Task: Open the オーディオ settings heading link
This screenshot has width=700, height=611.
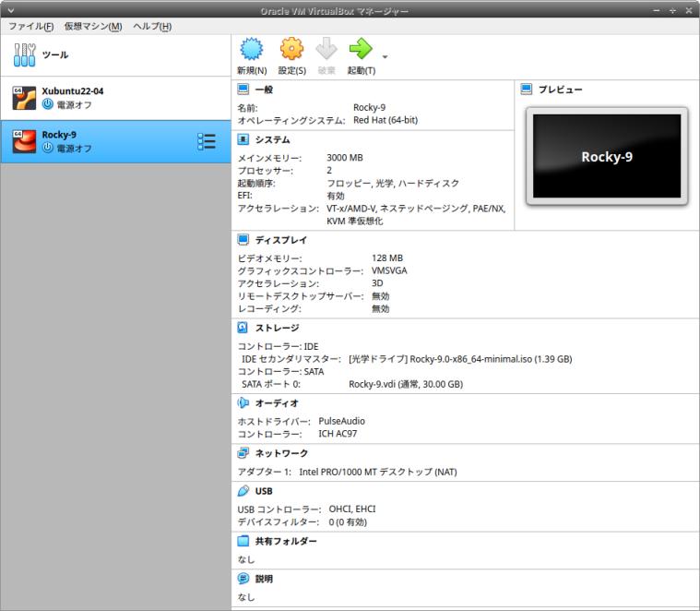Action: 277,402
